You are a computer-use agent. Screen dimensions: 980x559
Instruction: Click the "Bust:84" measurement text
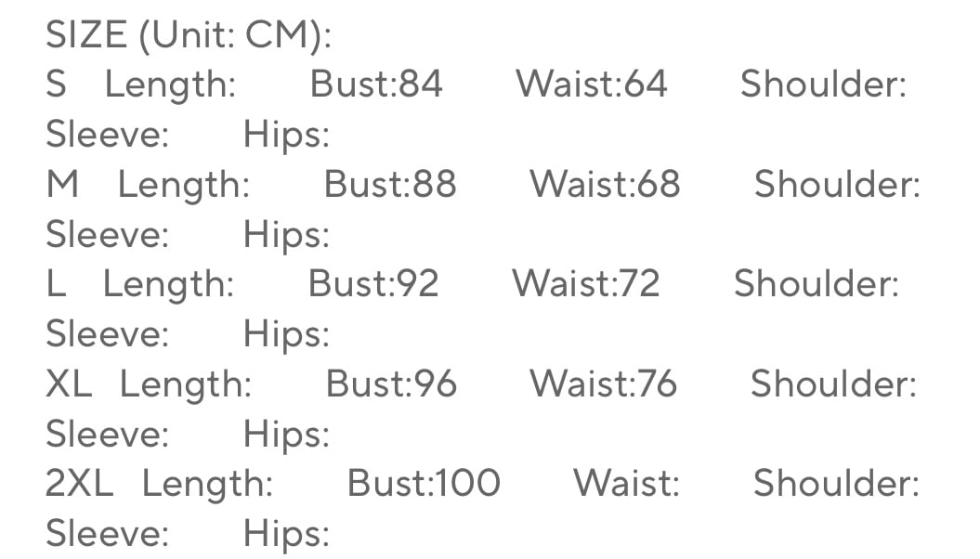pos(376,84)
